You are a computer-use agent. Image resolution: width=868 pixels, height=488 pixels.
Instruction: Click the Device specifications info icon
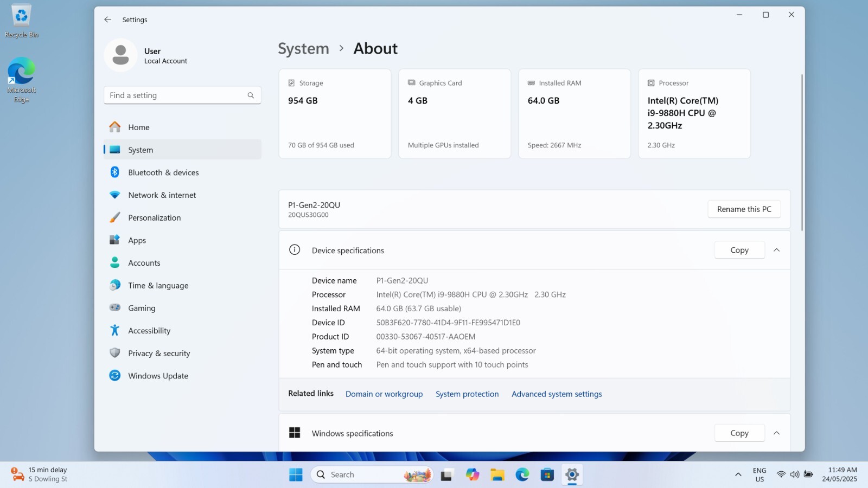pos(295,250)
